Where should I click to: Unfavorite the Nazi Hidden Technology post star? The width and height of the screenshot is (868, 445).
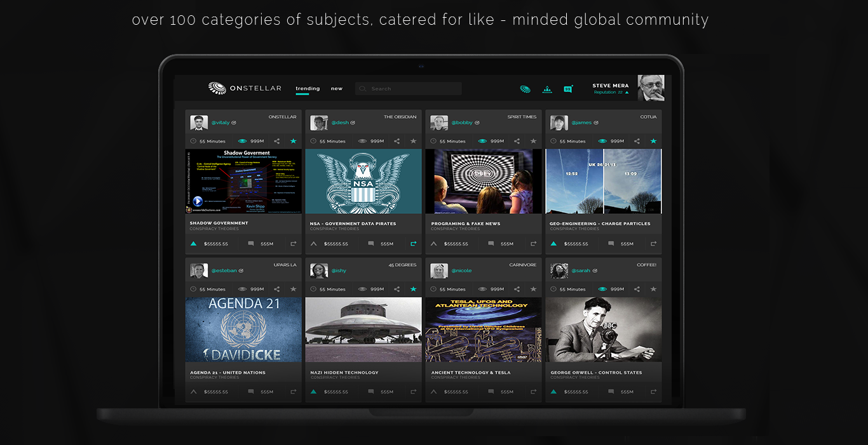[x=414, y=289]
